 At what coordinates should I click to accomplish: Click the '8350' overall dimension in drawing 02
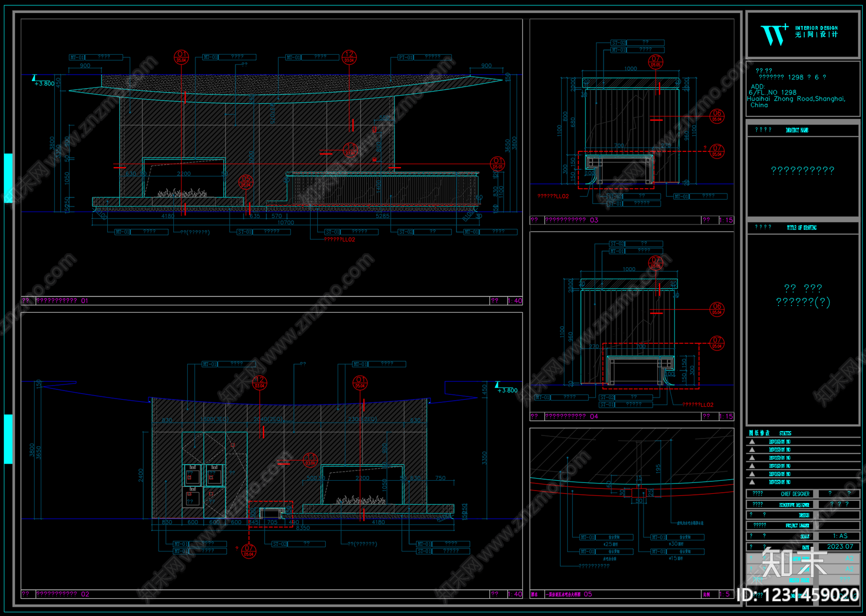pyautogui.click(x=303, y=528)
